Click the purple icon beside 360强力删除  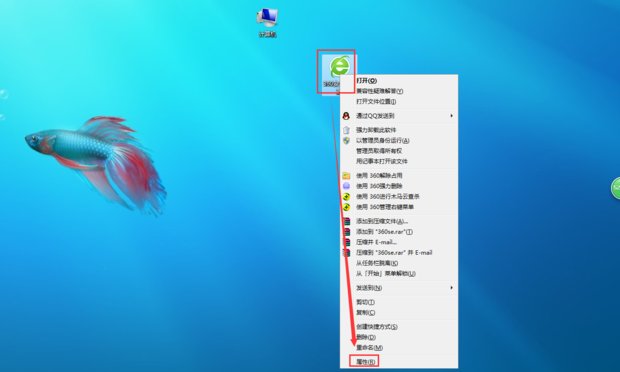pos(346,186)
